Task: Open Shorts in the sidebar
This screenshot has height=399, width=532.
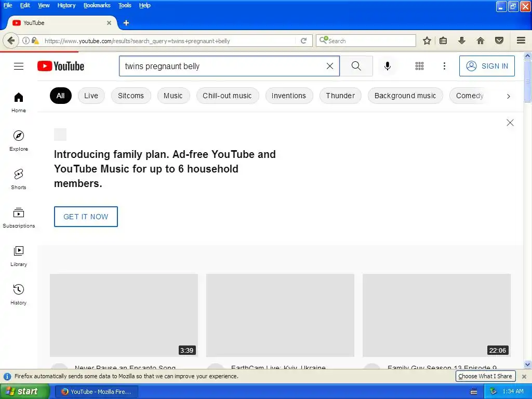Action: (x=19, y=179)
